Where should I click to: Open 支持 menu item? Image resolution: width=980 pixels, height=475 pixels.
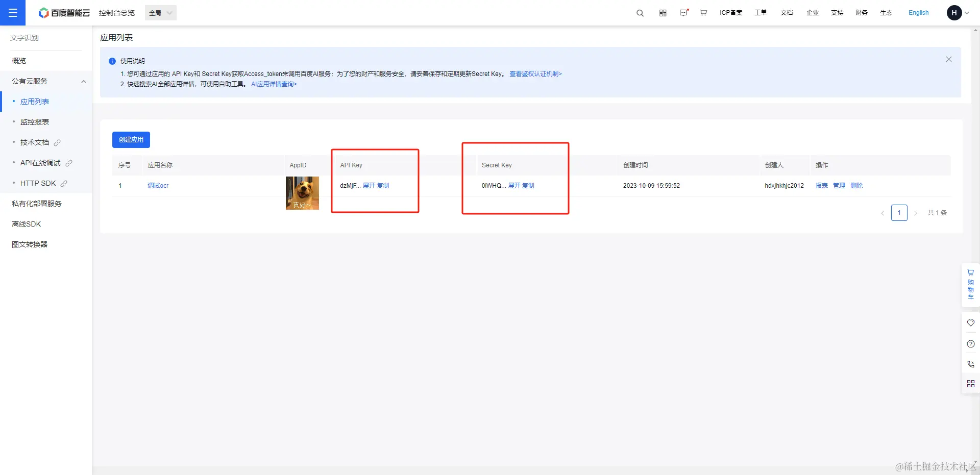pyautogui.click(x=837, y=13)
